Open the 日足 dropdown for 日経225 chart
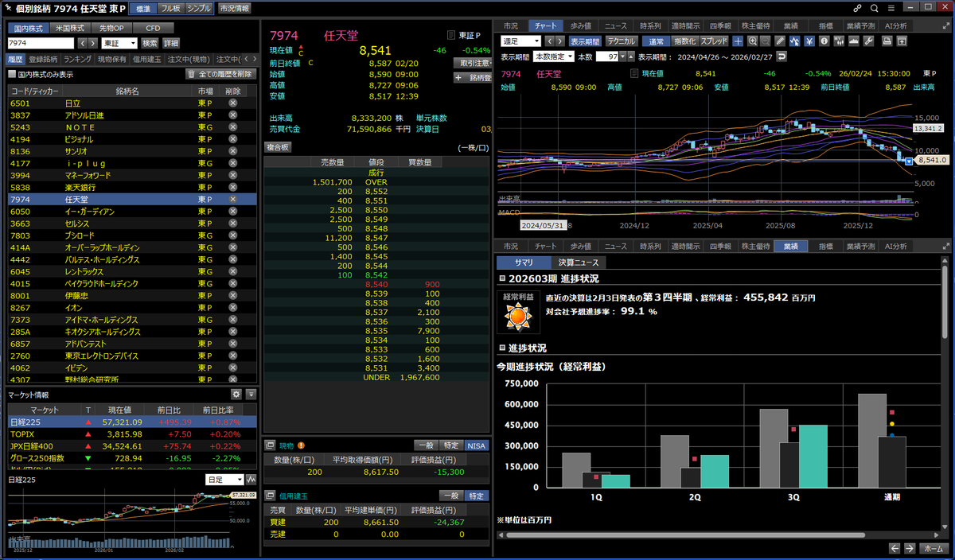The height and width of the screenshot is (560, 955). 224,480
